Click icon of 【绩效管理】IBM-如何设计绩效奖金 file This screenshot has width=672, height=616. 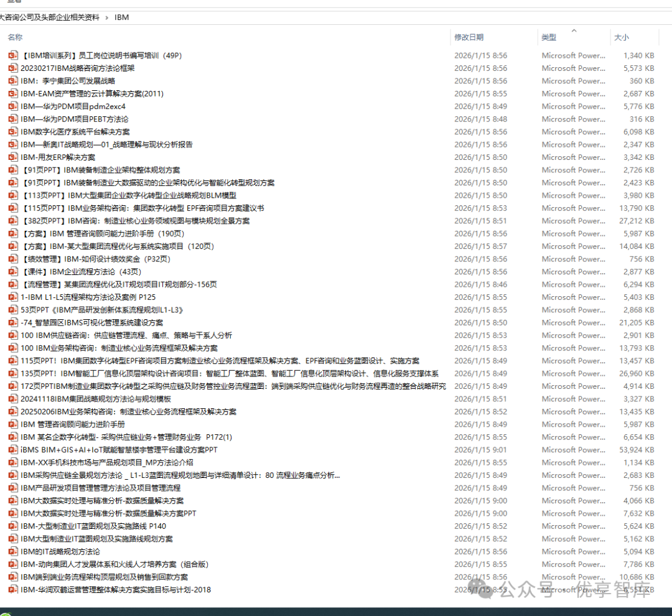(13, 259)
